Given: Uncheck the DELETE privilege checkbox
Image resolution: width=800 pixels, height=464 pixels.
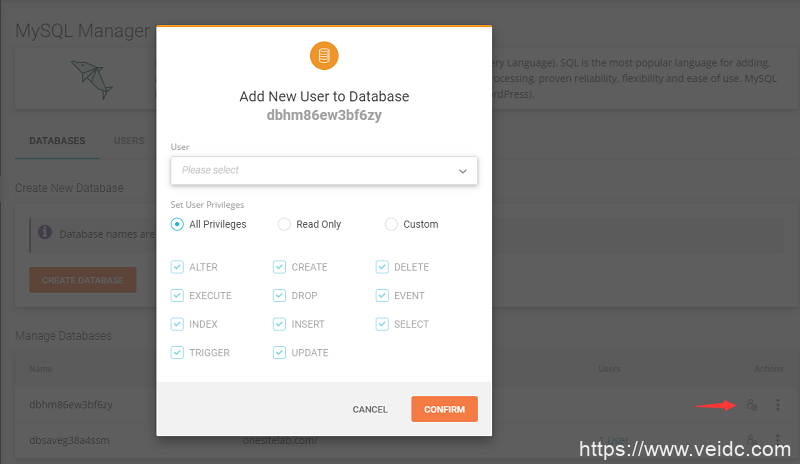Looking at the screenshot, I should coord(382,267).
